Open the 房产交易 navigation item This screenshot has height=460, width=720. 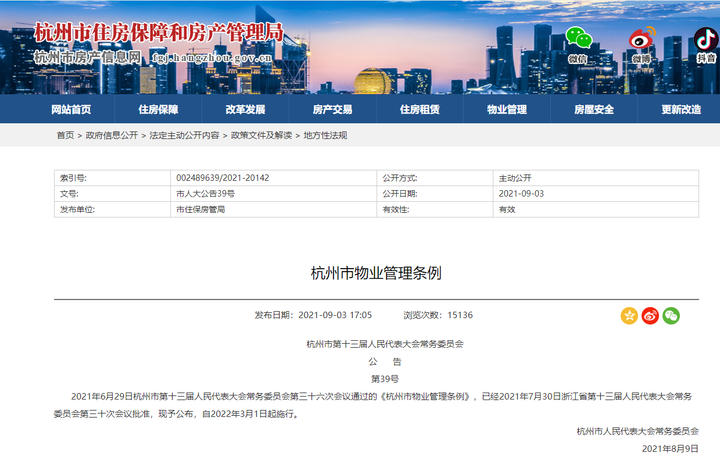coord(332,109)
